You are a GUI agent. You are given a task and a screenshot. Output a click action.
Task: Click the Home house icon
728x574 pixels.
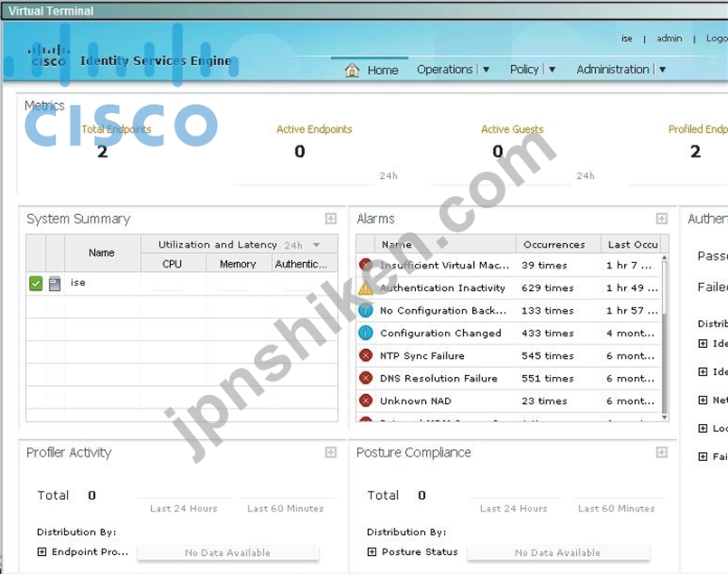[x=353, y=71]
